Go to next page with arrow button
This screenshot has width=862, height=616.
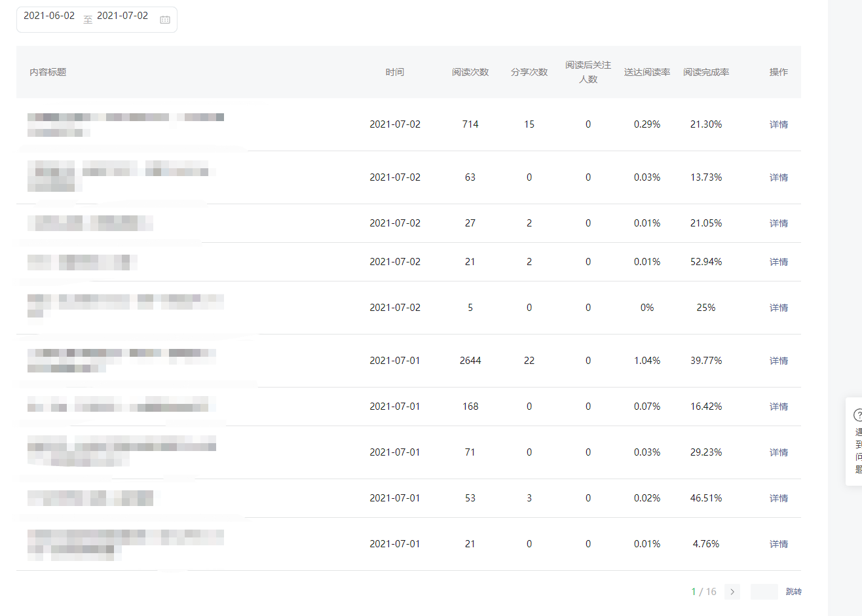[x=732, y=592]
